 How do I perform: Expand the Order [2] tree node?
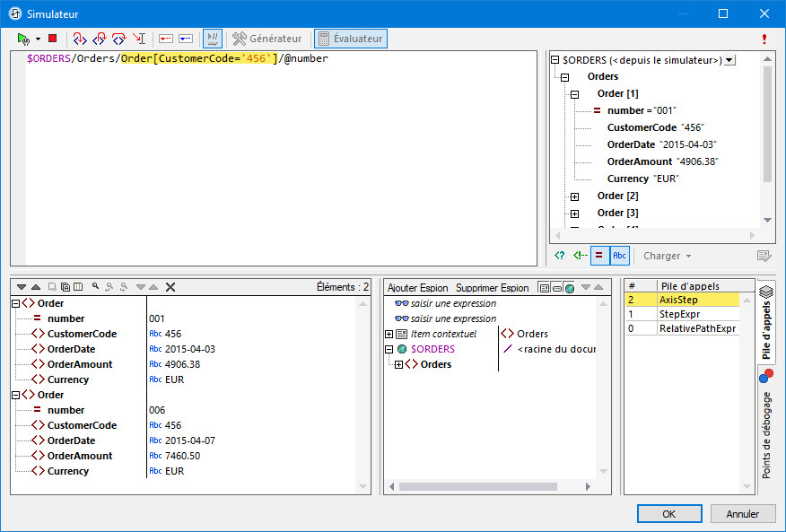tap(575, 196)
